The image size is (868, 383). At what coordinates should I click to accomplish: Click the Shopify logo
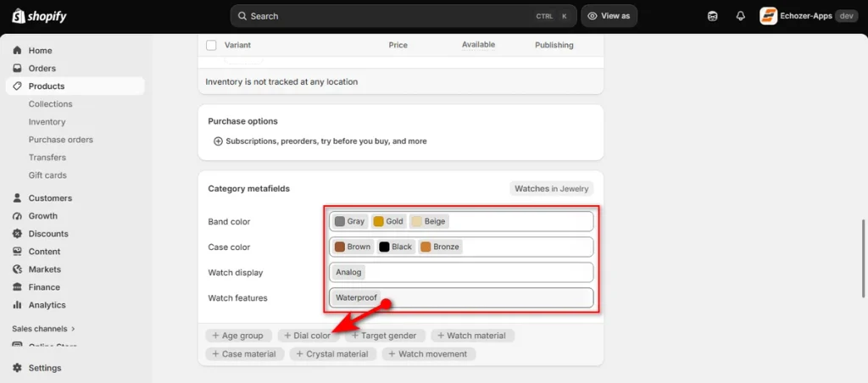coord(39,16)
